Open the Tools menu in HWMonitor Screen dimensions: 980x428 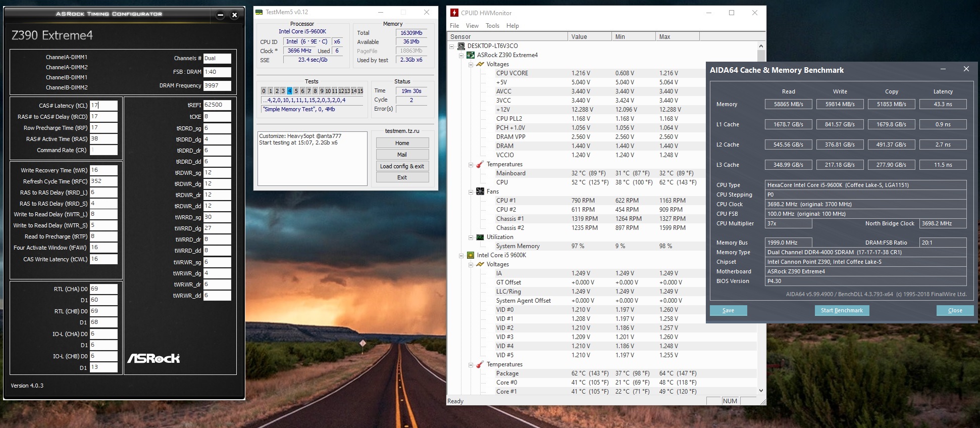pos(492,26)
